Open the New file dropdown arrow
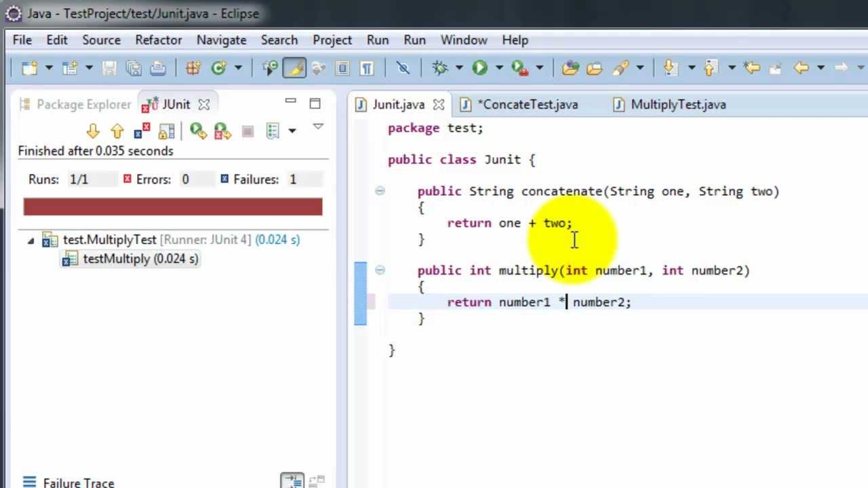 [49, 68]
